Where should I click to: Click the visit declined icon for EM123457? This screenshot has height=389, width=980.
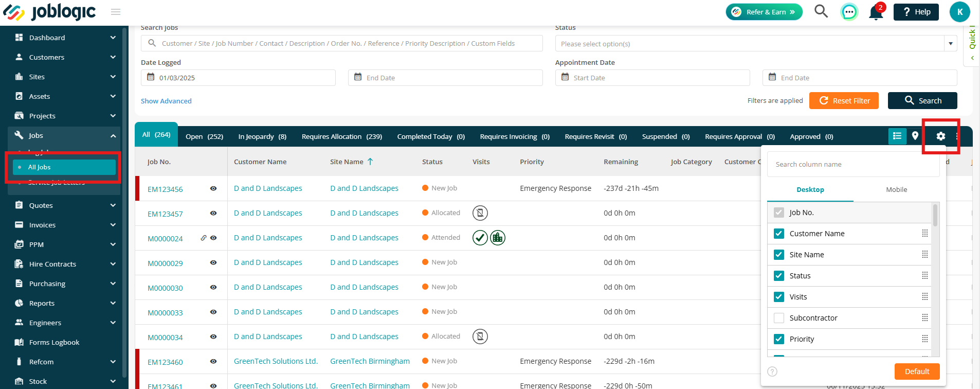[480, 213]
